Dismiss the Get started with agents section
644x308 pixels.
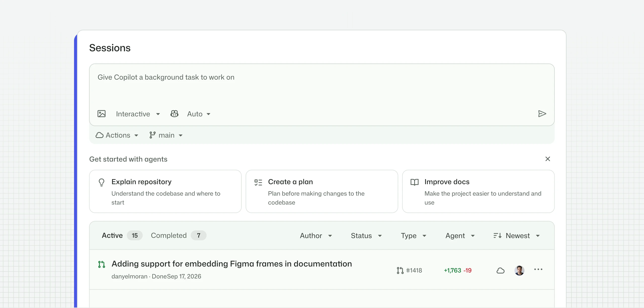(548, 159)
